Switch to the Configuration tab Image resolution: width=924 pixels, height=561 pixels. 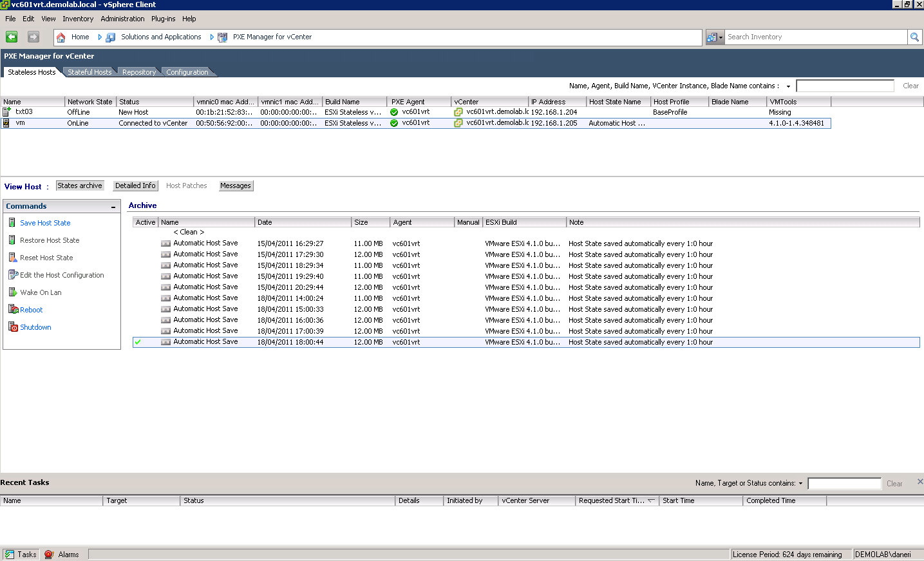click(187, 72)
